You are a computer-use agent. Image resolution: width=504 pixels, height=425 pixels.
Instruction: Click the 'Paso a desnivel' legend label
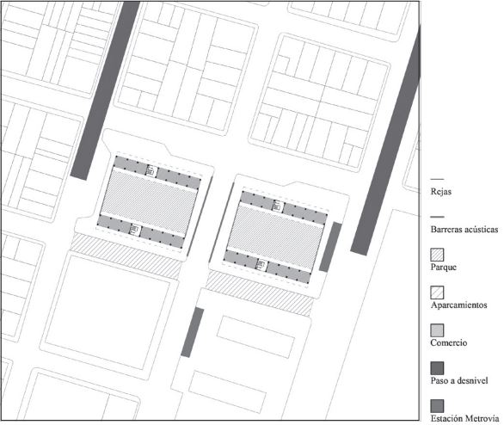459,380
